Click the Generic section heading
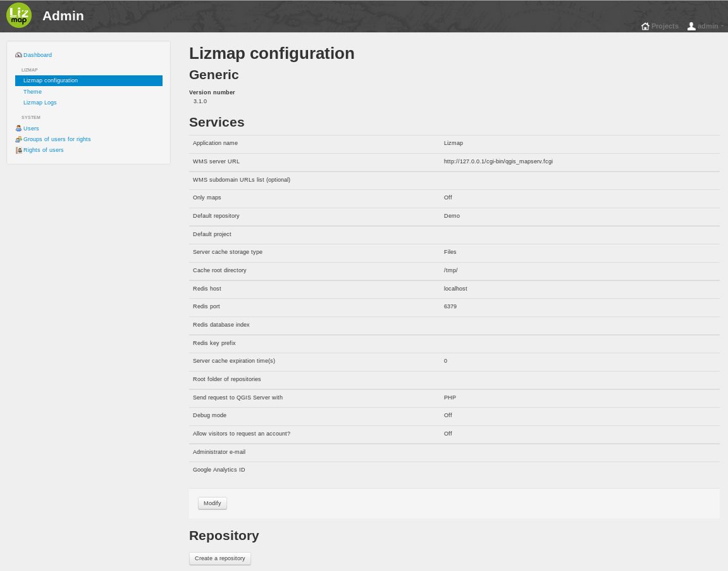Image resolution: width=728 pixels, height=571 pixels. click(x=214, y=75)
